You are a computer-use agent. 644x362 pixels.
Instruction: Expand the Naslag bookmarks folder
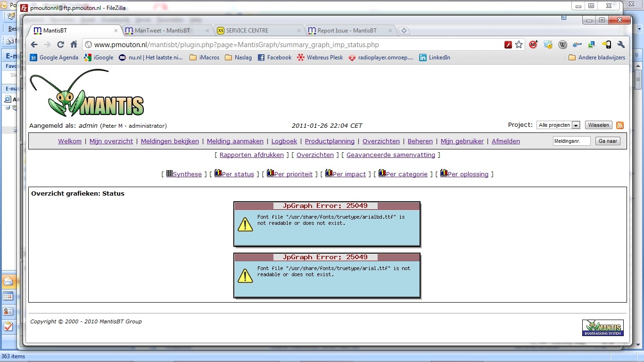click(x=238, y=58)
